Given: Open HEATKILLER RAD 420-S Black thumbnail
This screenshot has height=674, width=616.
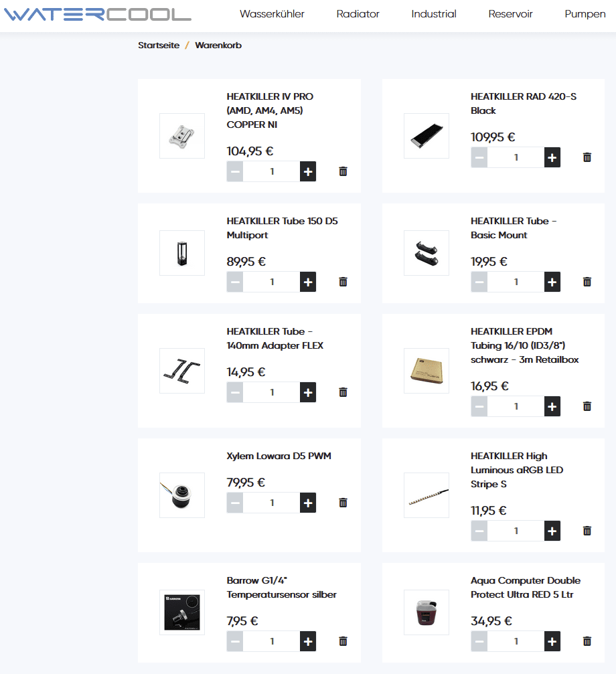Looking at the screenshot, I should point(426,136).
